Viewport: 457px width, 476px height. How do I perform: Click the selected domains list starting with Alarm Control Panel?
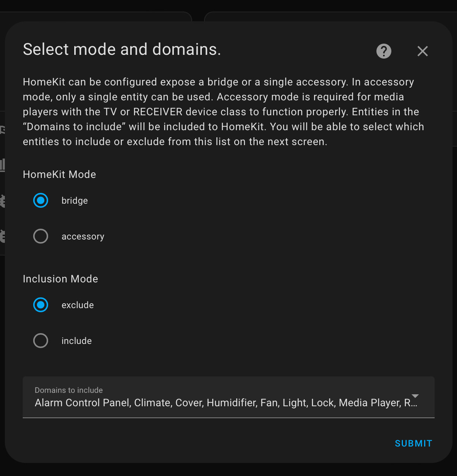224,403
